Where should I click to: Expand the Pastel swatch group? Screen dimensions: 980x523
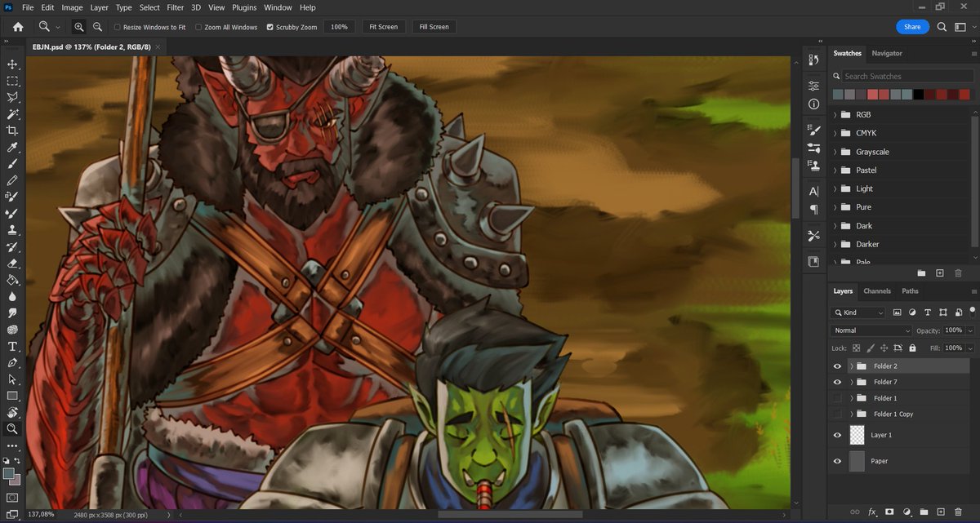click(x=835, y=170)
